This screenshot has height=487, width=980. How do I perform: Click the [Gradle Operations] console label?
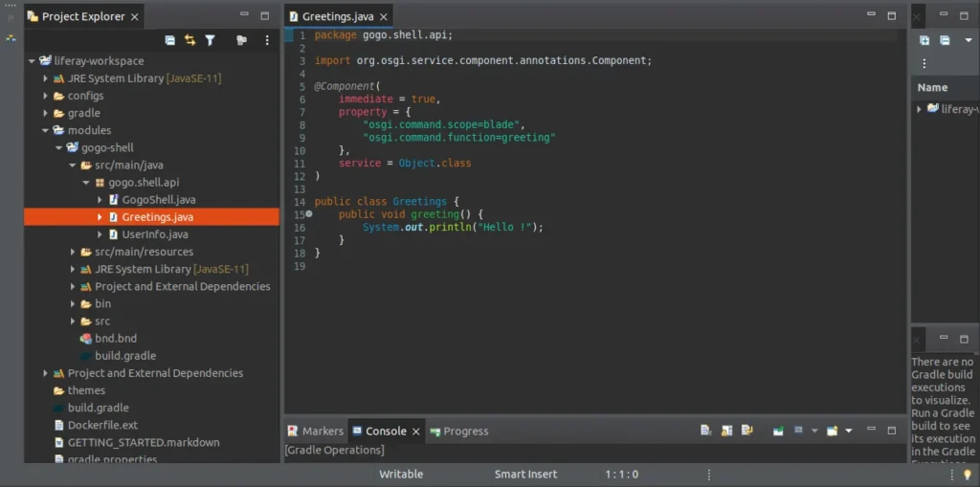[334, 450]
